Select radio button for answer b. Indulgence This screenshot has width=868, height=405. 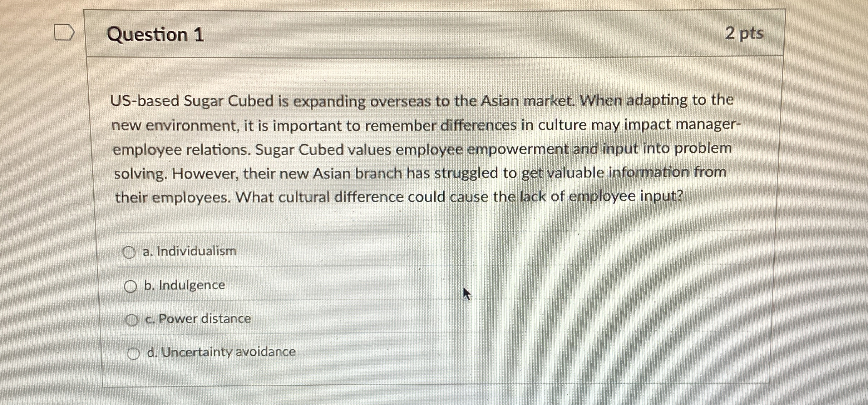coord(131,285)
